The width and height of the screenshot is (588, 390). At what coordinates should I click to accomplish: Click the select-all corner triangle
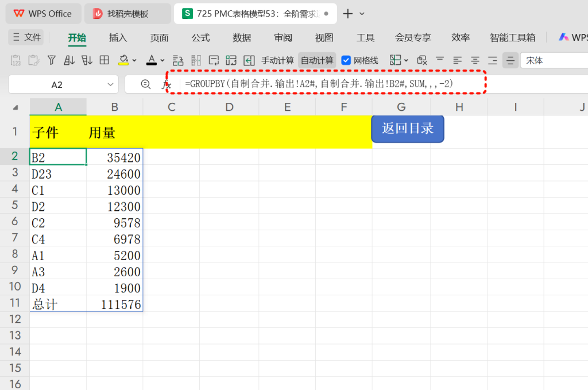16,107
